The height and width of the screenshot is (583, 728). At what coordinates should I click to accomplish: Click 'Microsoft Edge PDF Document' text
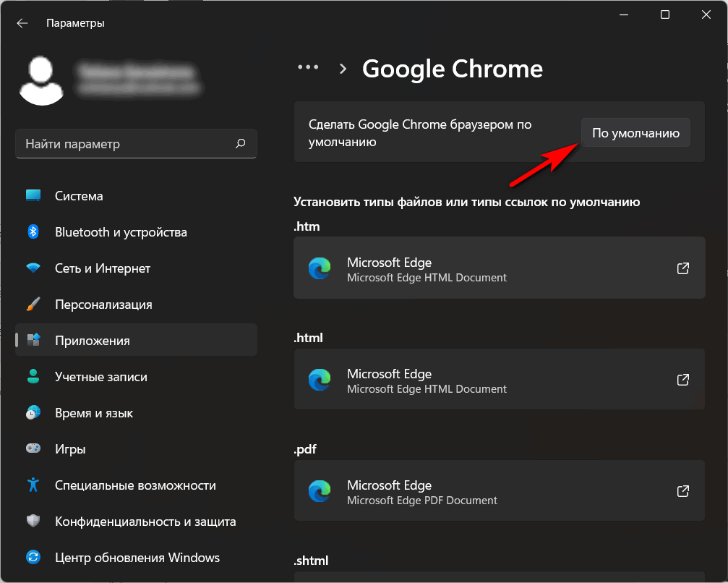[422, 501]
